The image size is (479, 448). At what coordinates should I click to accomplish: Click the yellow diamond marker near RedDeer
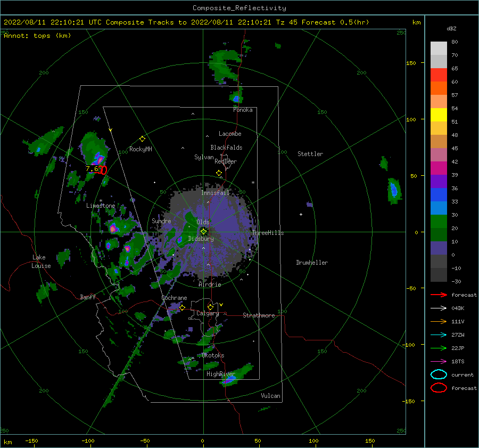click(219, 173)
